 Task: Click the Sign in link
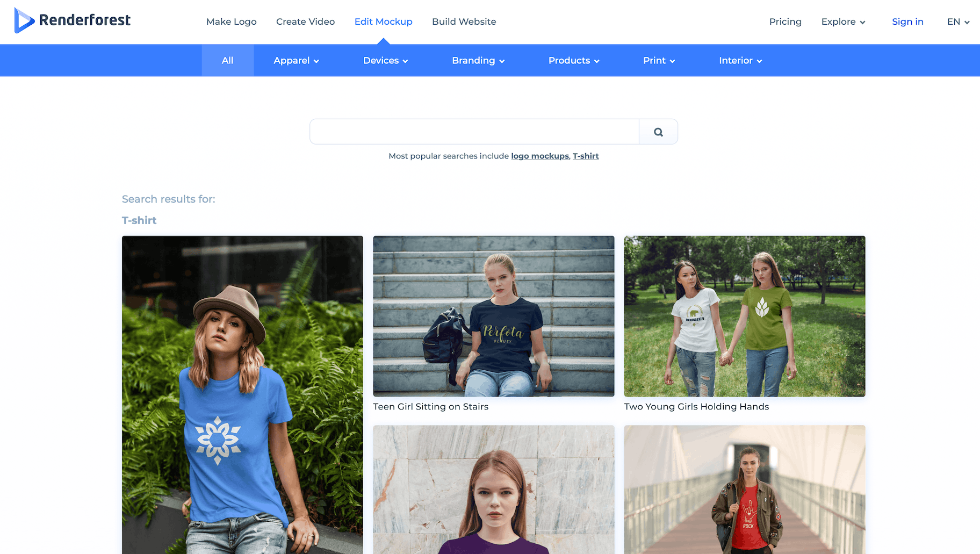coord(907,21)
